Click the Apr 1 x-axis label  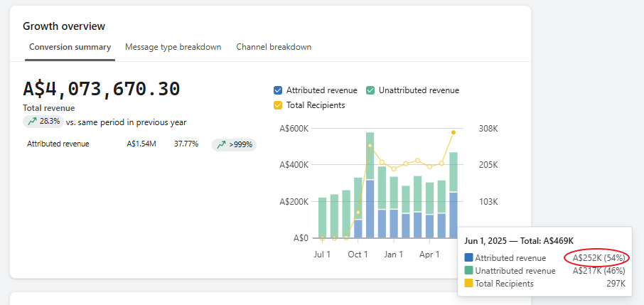(x=429, y=255)
